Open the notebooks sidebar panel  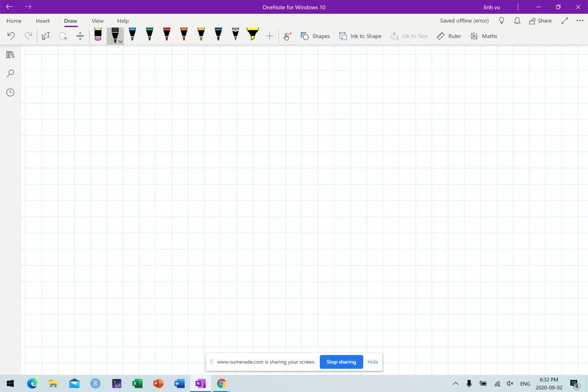click(10, 55)
